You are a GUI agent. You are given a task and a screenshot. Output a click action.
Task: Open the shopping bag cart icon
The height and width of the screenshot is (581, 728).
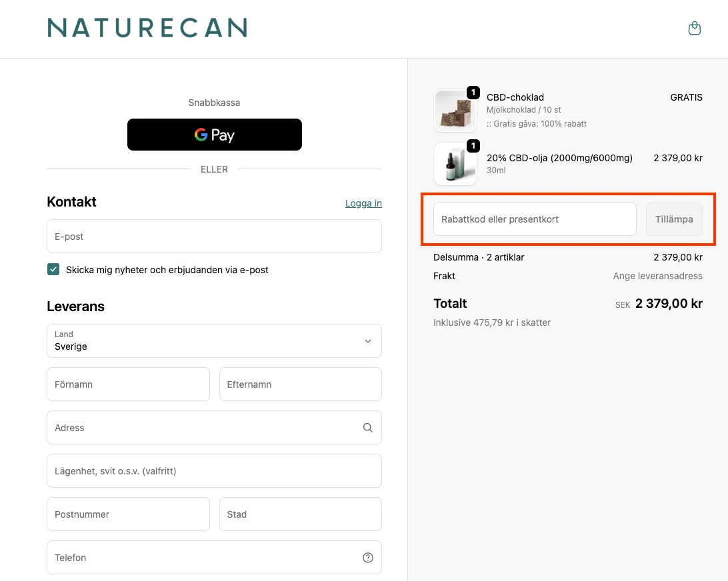(694, 29)
